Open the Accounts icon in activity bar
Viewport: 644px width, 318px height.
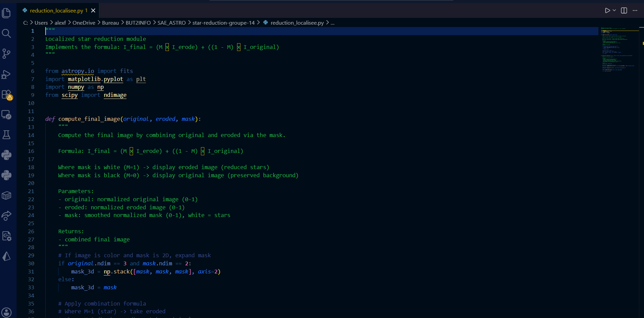[x=6, y=312]
